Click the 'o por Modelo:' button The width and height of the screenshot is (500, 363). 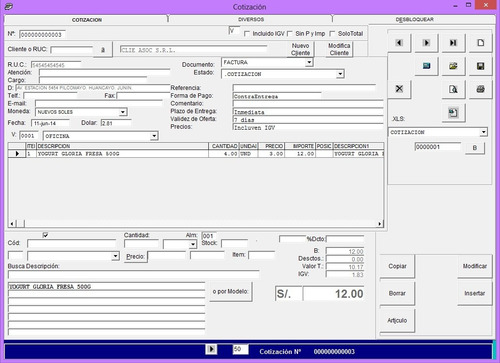tap(231, 291)
